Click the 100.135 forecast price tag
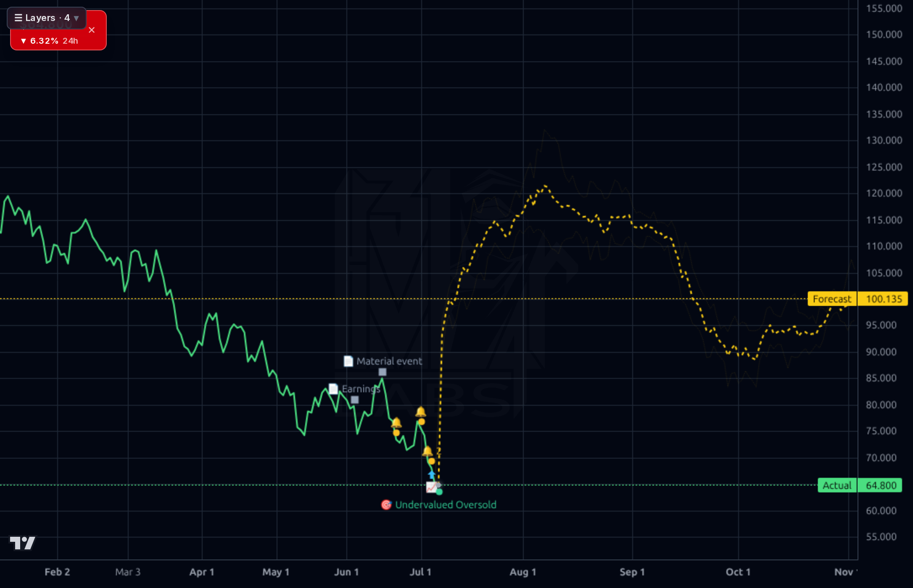913x588 pixels. coord(883,299)
